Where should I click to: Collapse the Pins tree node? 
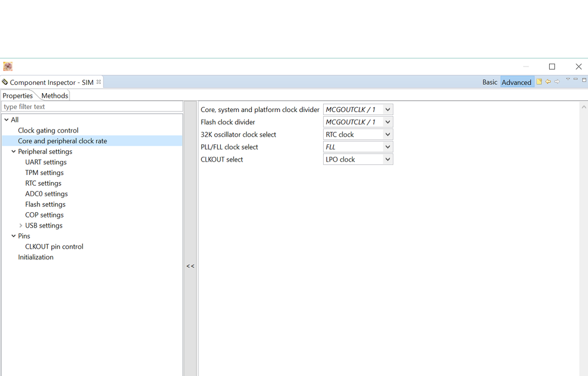click(14, 236)
